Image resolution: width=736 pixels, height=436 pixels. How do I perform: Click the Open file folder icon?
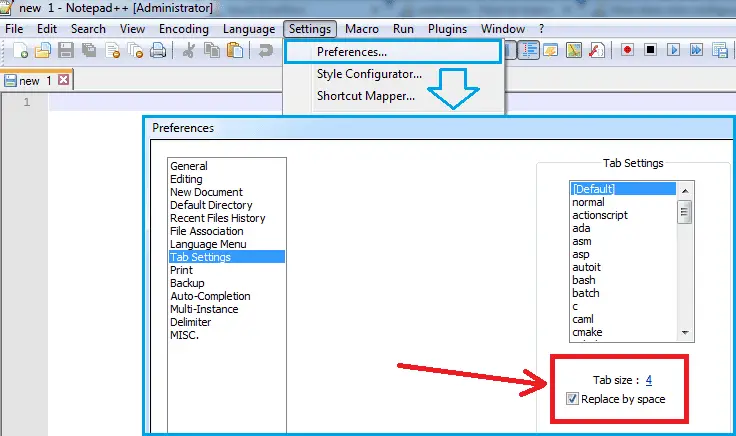coord(43,50)
